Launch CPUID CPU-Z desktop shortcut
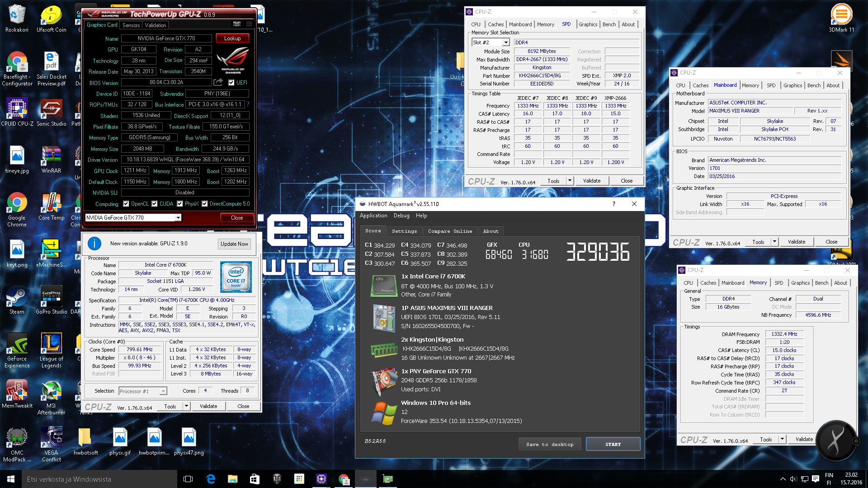The height and width of the screenshot is (488, 868). click(x=17, y=112)
